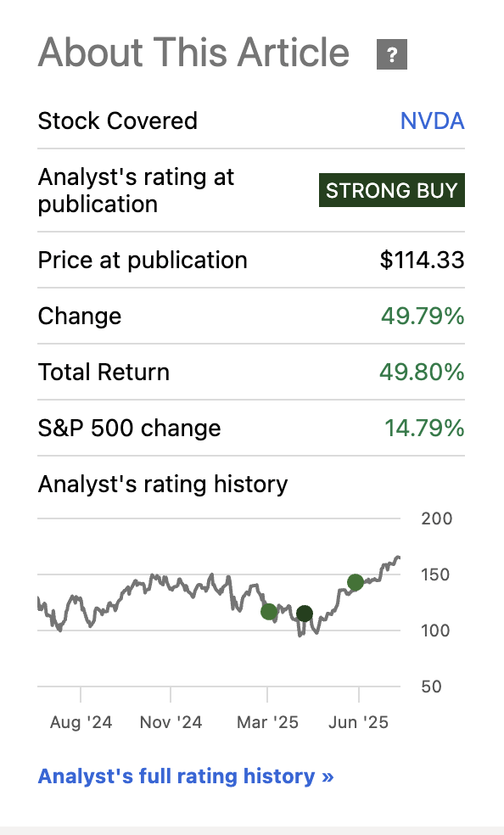Open the NVDA stock page
This screenshot has height=835, width=504.
433,120
